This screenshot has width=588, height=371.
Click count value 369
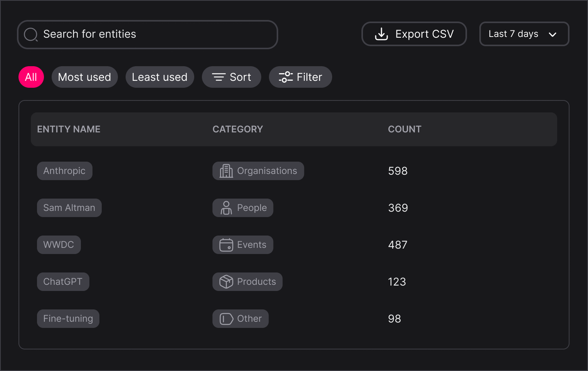click(x=398, y=208)
